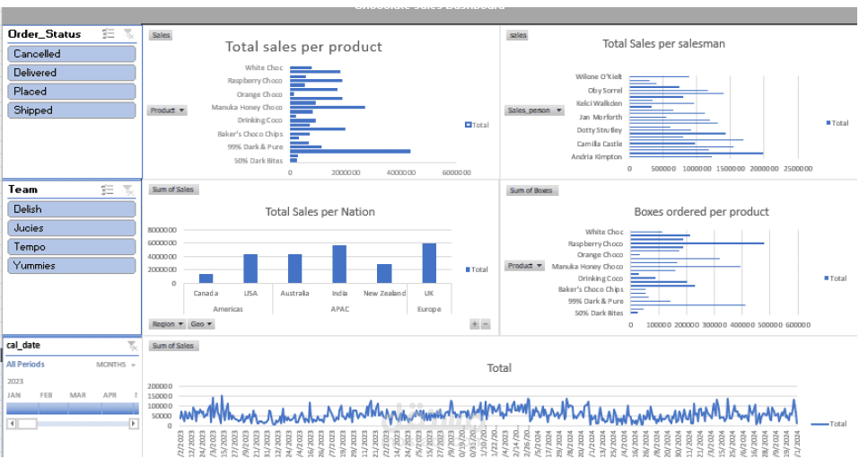Filter by the Delish team
The width and height of the screenshot is (868, 459).
tap(72, 209)
